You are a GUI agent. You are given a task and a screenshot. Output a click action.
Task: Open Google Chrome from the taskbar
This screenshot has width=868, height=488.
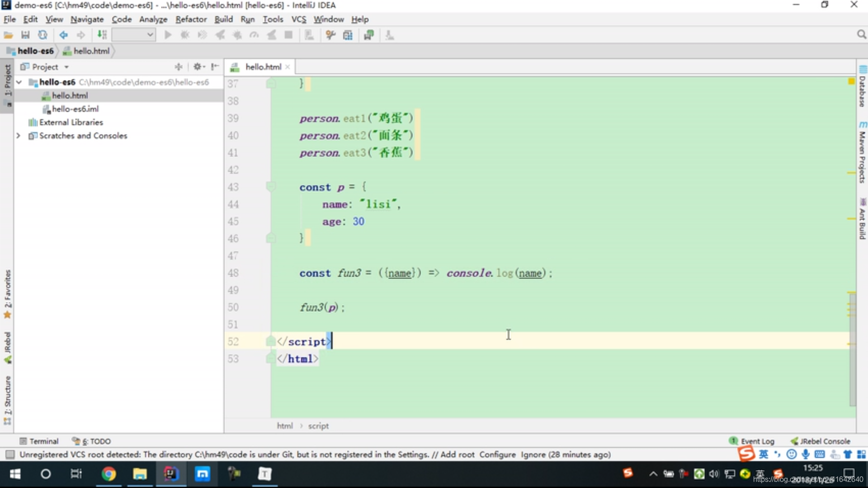(x=108, y=474)
